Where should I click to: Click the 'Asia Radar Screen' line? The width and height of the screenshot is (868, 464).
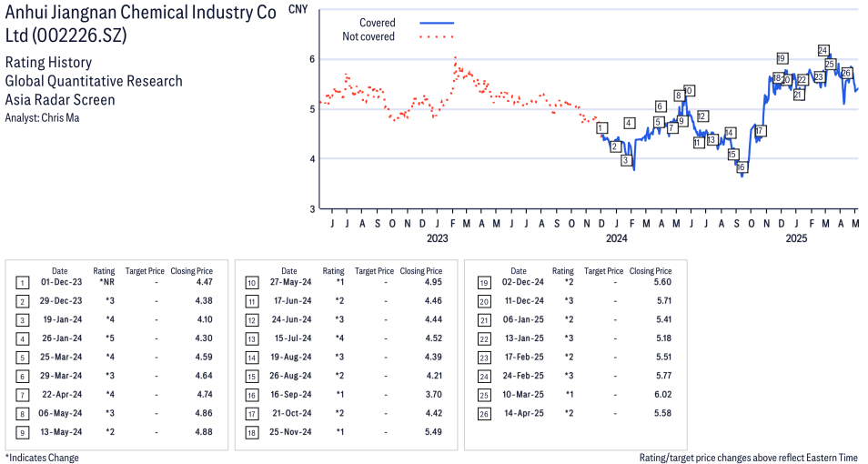(x=60, y=100)
